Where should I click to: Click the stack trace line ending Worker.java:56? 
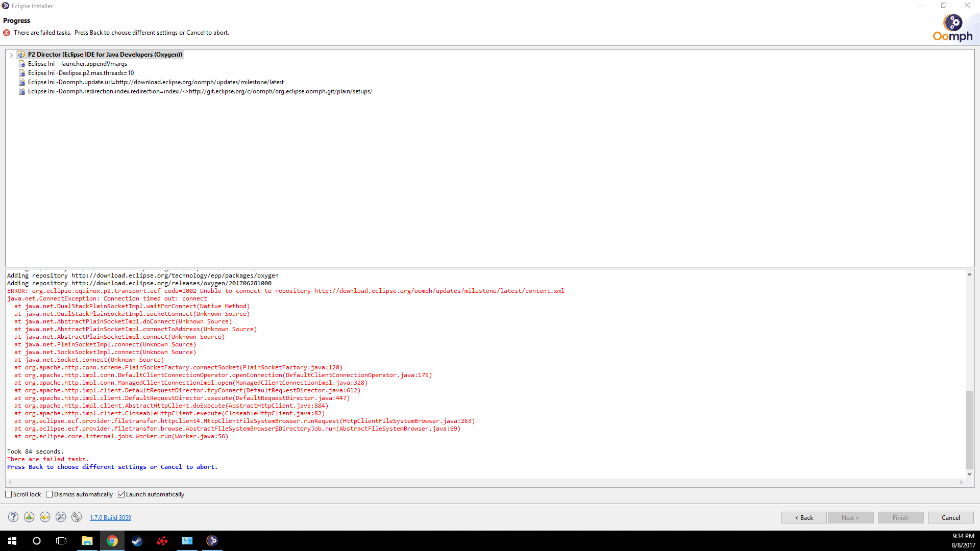tap(121, 436)
